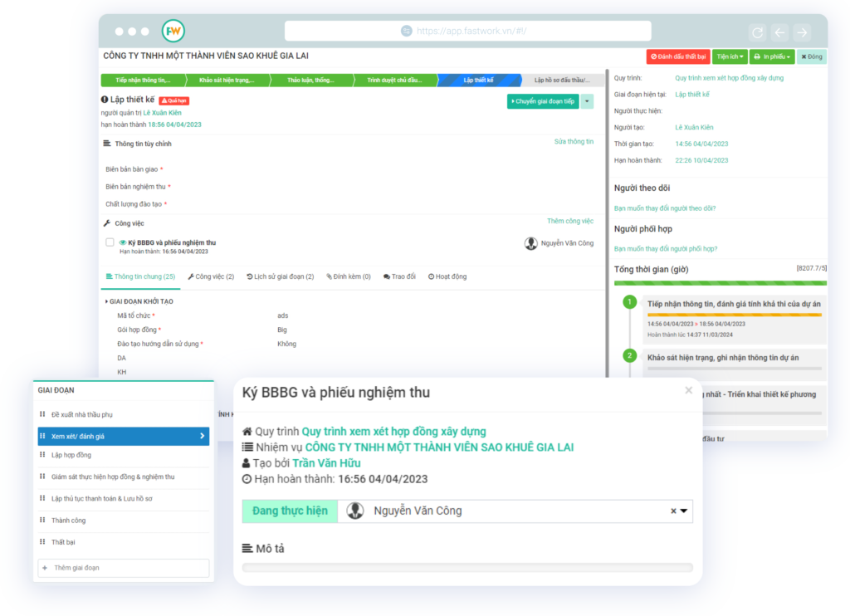Clear assignee with x icon in popup
Screen dimensions: 850x616
673,511
